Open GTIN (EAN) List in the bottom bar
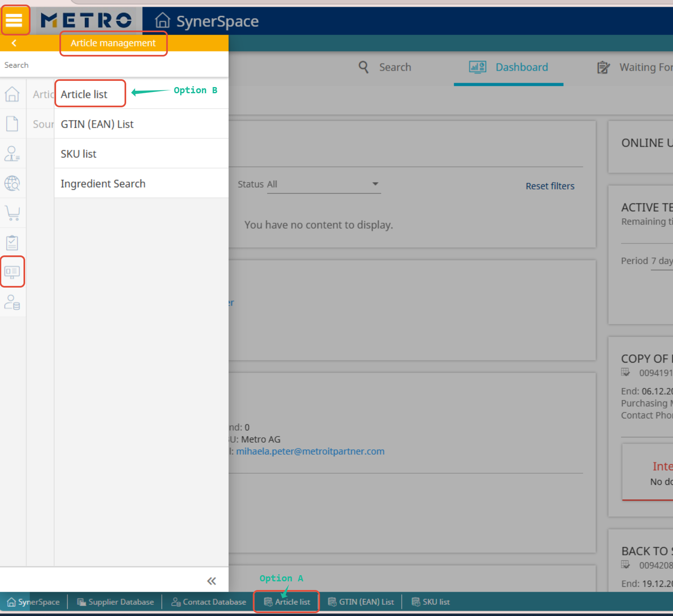This screenshot has width=673, height=616. point(361,602)
